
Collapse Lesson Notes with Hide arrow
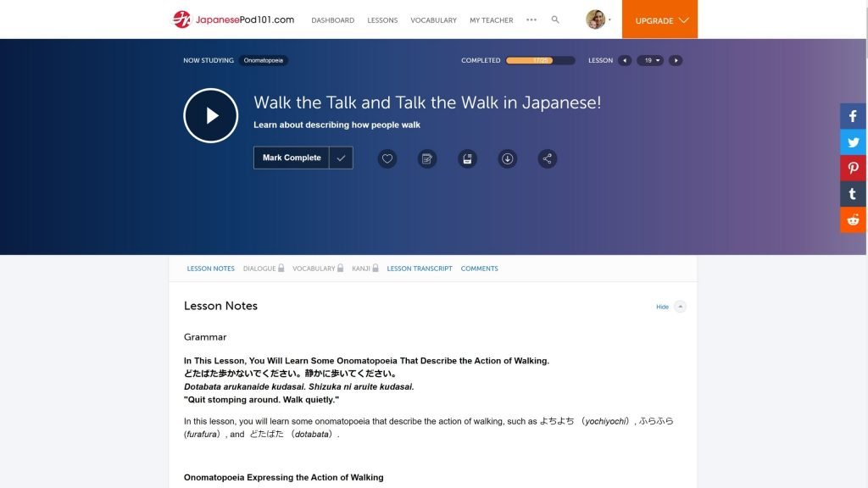[x=680, y=307]
